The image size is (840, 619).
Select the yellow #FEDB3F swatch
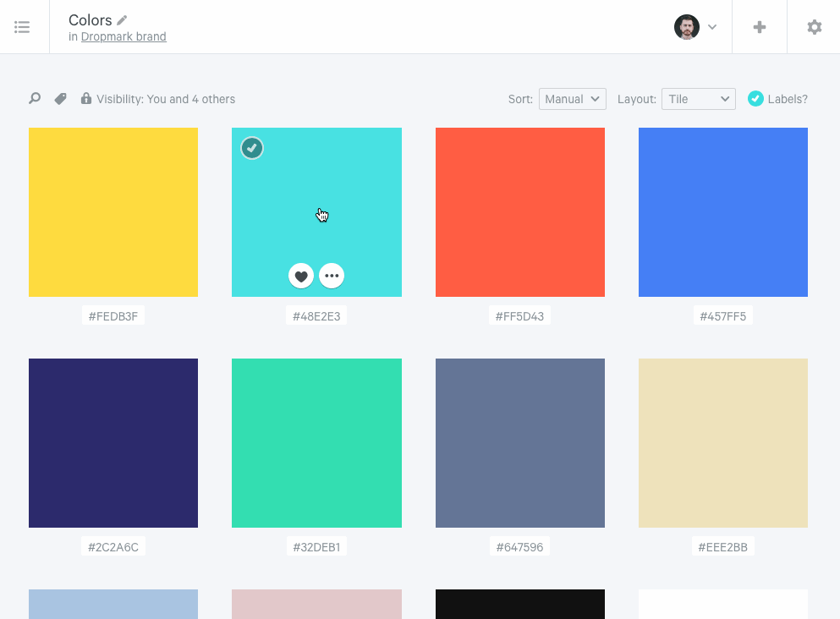(x=113, y=212)
